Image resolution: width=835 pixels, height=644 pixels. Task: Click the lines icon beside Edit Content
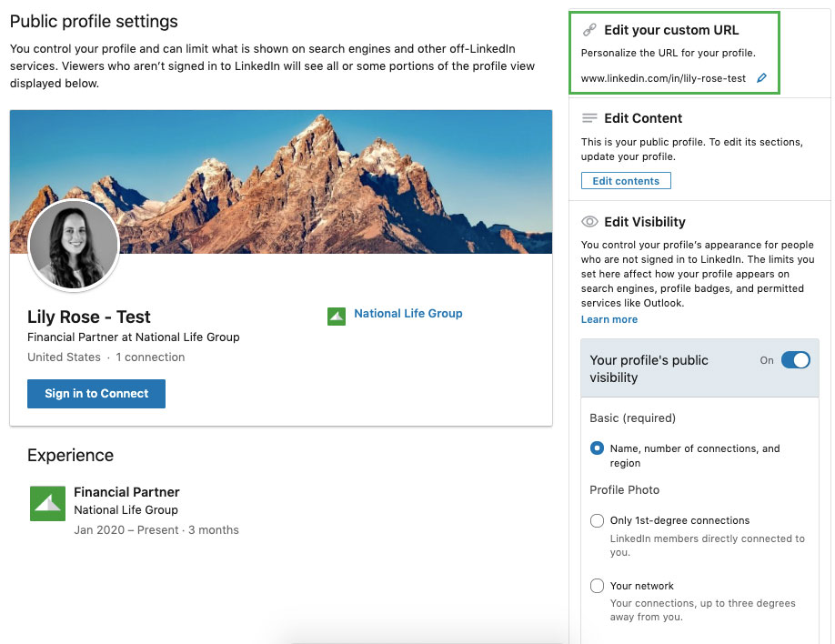[x=589, y=118]
